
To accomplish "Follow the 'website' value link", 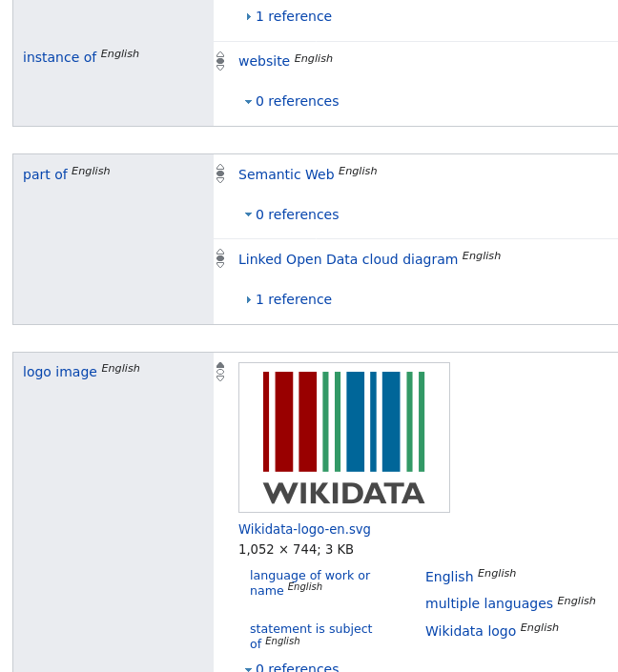I will 263,61.
